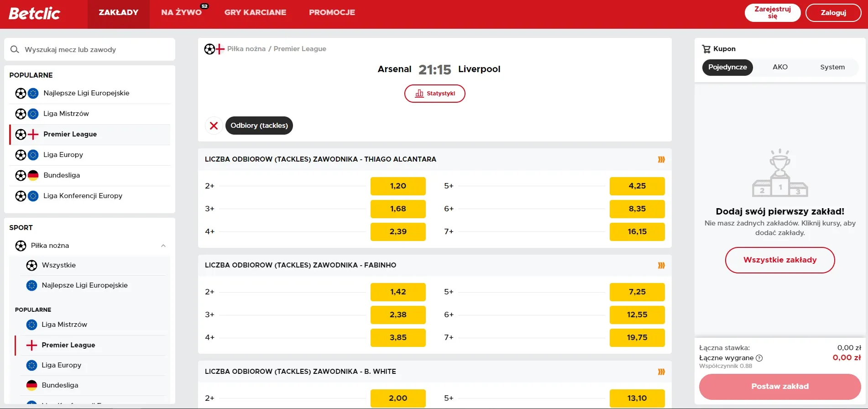This screenshot has width=868, height=409.
Task: Collapse the Piłka nożna sport section
Action: (x=163, y=246)
